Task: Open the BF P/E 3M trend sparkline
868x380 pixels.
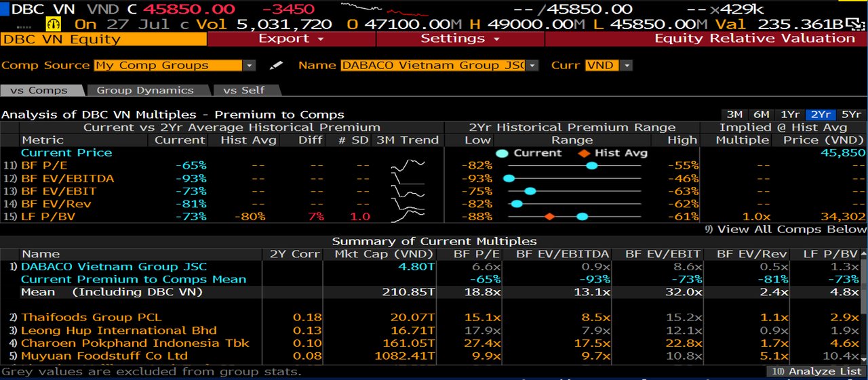Action: point(408,165)
